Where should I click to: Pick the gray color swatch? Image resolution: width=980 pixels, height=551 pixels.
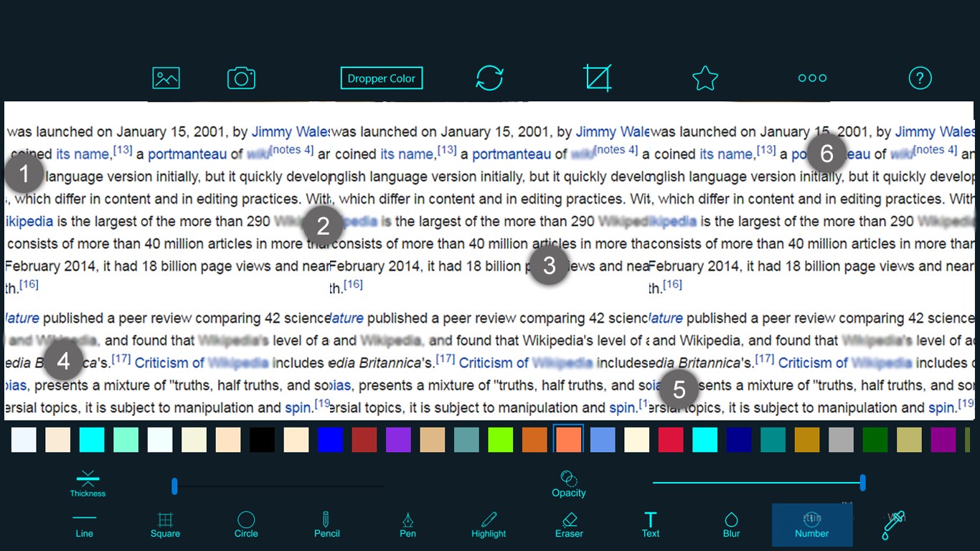tap(841, 440)
